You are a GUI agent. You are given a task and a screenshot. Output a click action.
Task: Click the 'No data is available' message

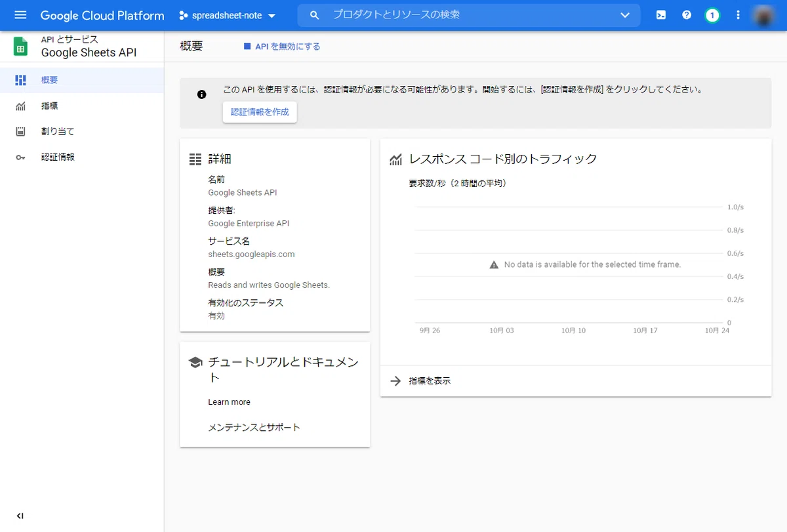click(x=592, y=265)
